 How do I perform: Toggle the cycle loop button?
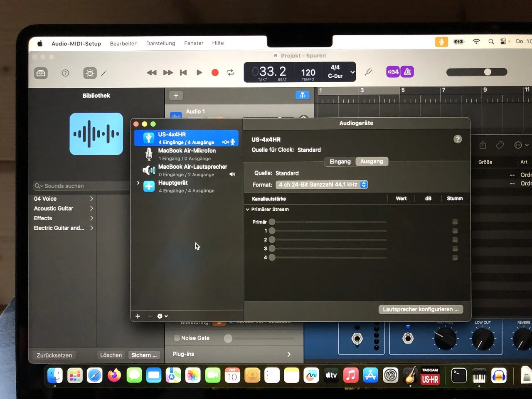coord(230,72)
